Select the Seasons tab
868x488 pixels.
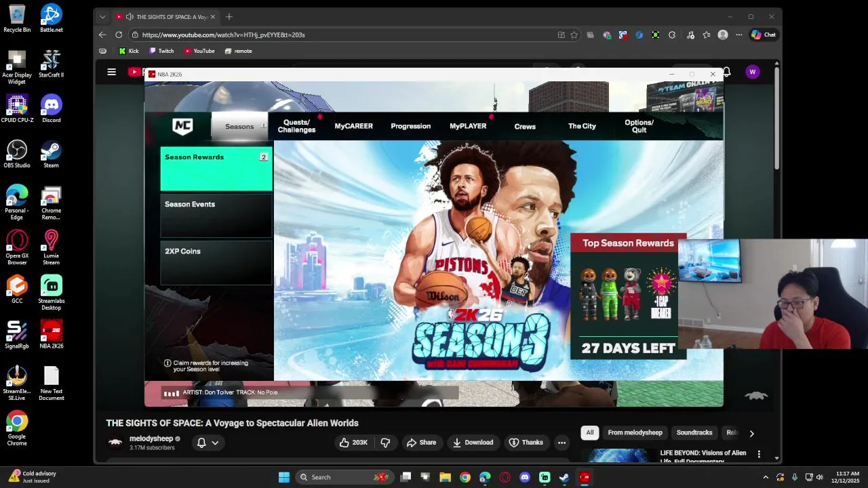click(240, 127)
